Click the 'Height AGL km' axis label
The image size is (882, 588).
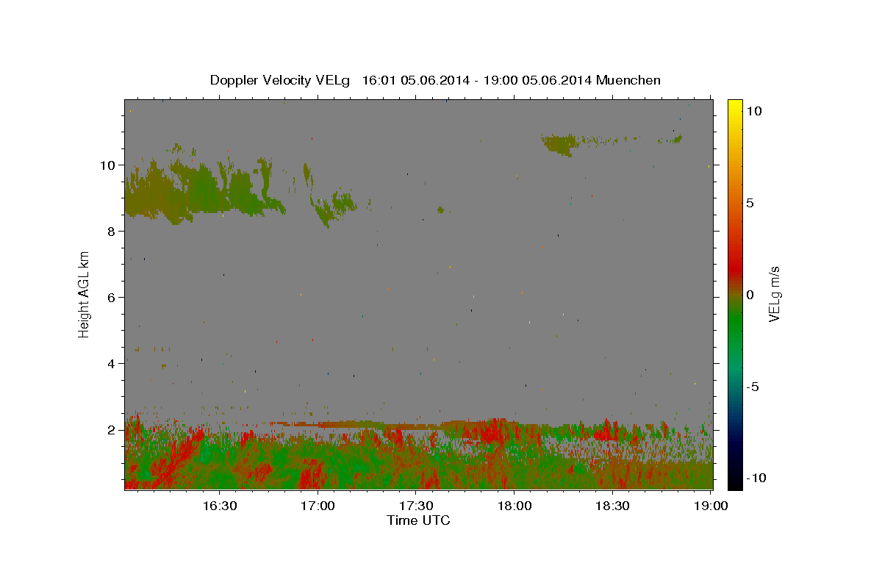pyautogui.click(x=85, y=295)
